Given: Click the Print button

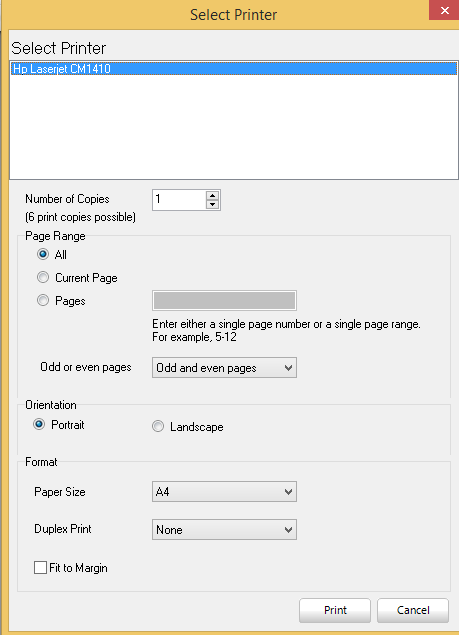Looking at the screenshot, I should 335,610.
